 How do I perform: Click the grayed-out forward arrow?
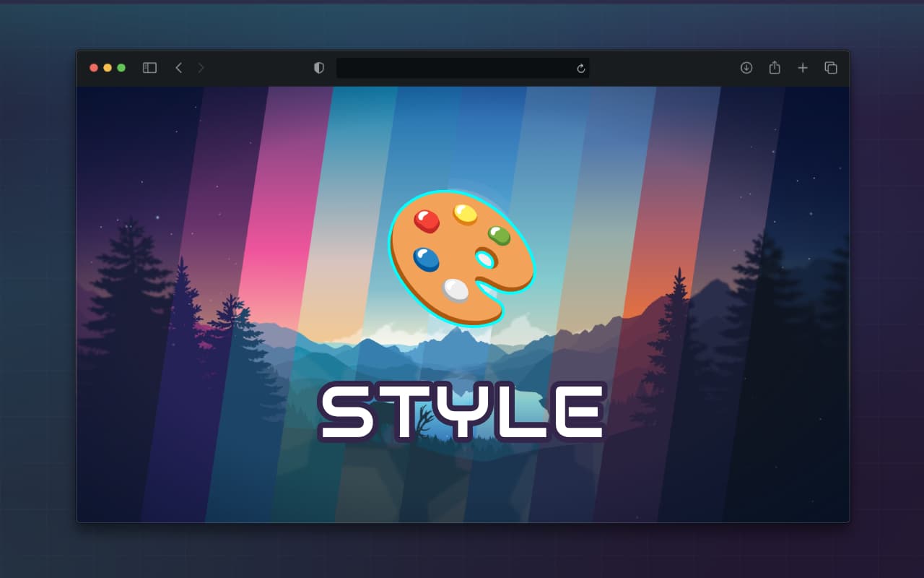201,67
